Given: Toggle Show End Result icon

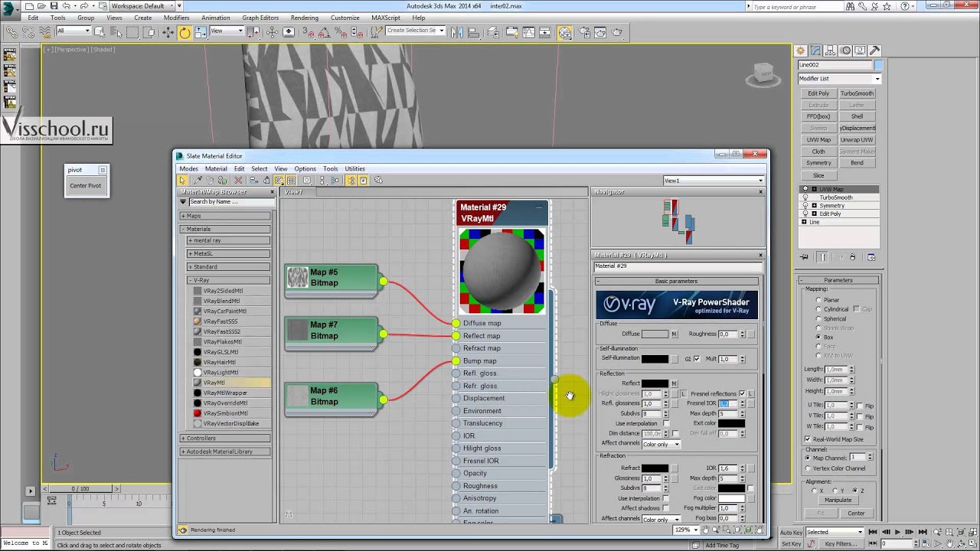Looking at the screenshot, I should [x=822, y=257].
